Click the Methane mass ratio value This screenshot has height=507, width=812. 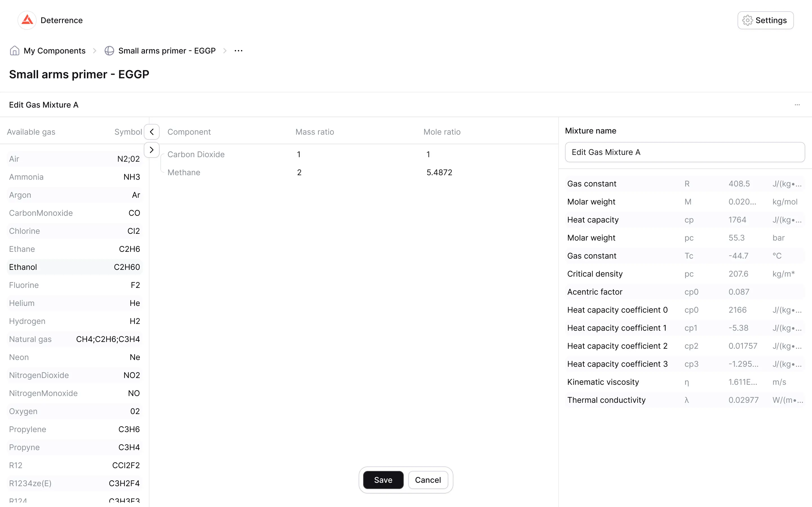click(299, 172)
